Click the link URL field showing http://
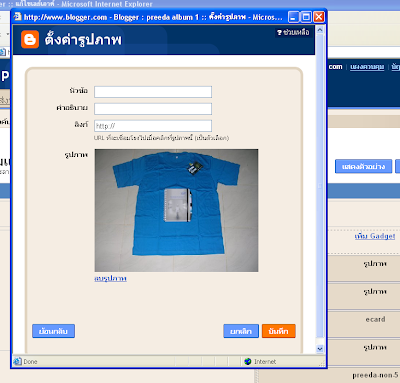This screenshot has width=400, height=383. pyautogui.click(x=153, y=126)
